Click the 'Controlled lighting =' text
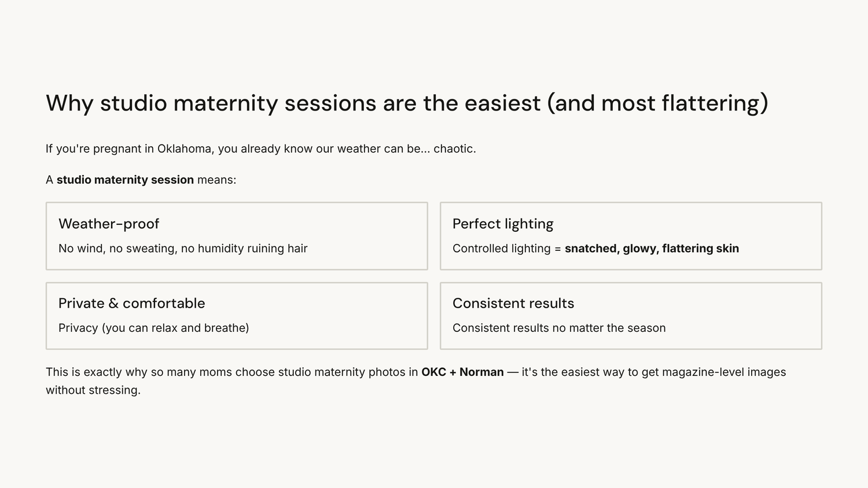This screenshot has width=868, height=488. pyautogui.click(x=507, y=249)
